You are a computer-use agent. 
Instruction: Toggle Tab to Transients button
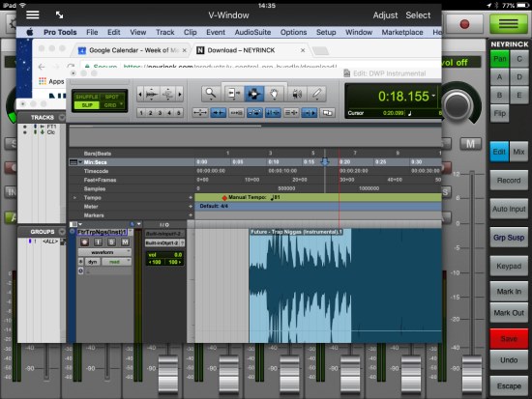(x=219, y=113)
